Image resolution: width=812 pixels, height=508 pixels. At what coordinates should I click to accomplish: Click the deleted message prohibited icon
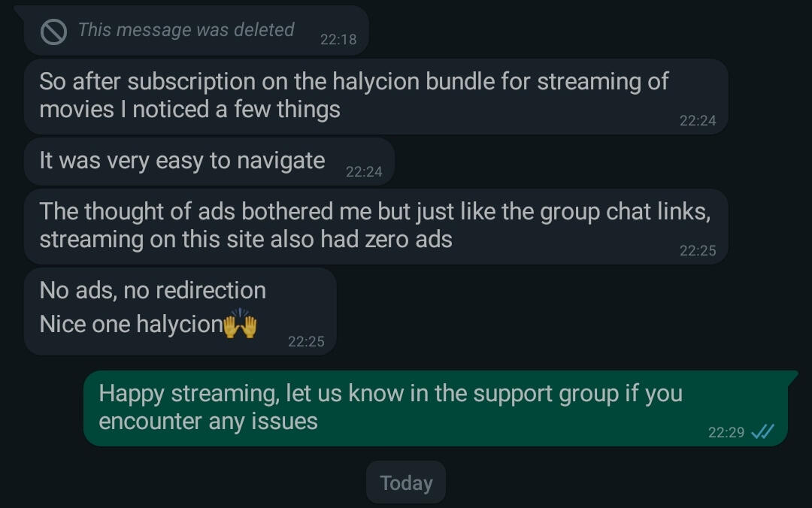(x=53, y=32)
